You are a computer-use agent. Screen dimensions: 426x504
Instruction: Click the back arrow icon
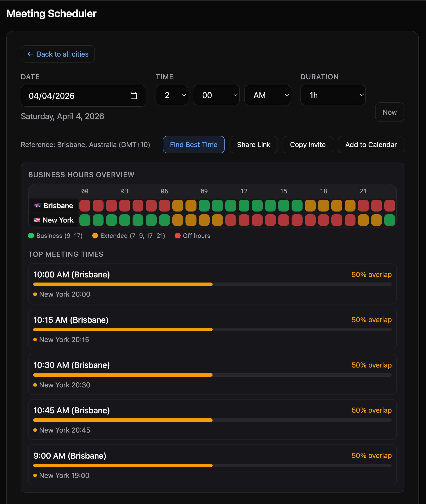[30, 54]
